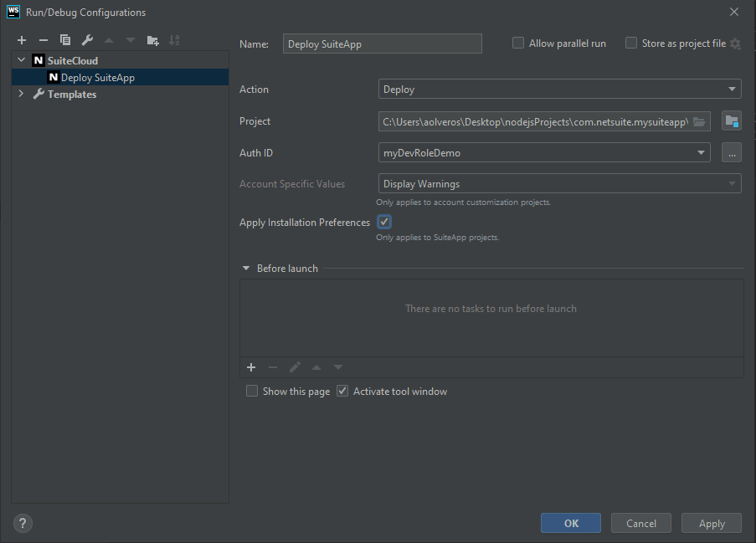This screenshot has height=543, width=756.
Task: Select the Deploy SuiteApp configuration
Action: (120, 78)
